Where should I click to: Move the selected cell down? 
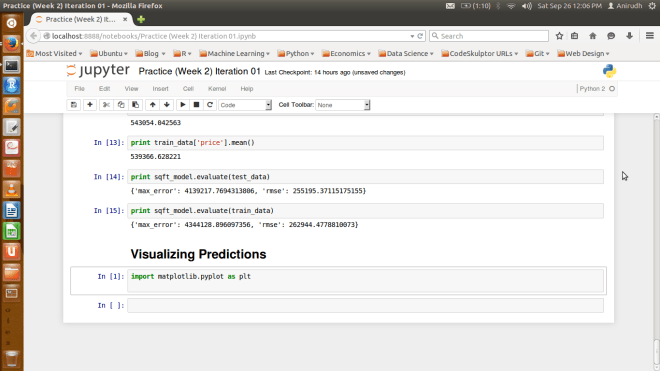(x=167, y=105)
